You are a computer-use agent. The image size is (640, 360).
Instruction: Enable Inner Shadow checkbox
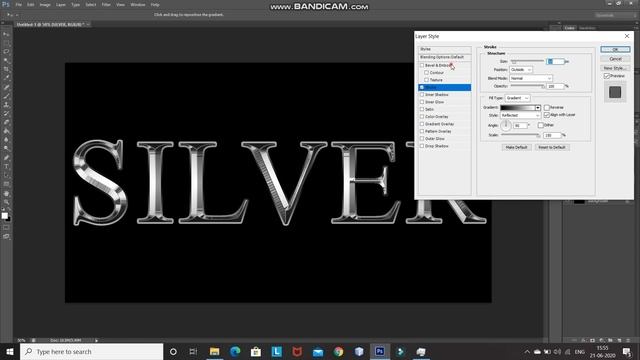click(422, 95)
